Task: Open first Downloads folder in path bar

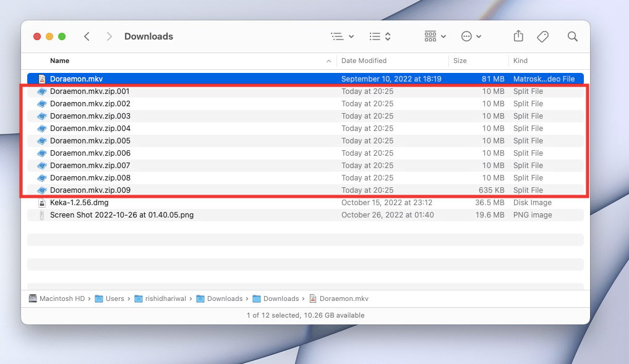Action: click(x=220, y=298)
